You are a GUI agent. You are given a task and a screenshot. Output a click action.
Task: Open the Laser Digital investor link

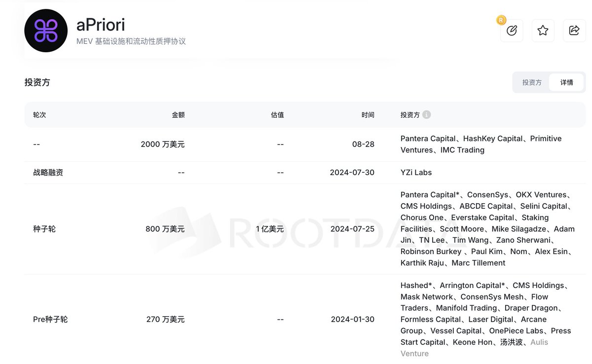tap(491, 320)
